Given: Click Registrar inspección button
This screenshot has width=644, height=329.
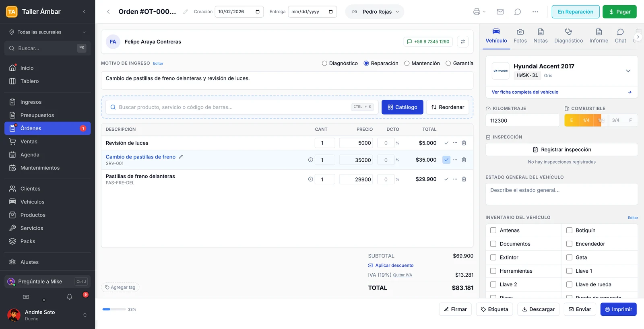Looking at the screenshot, I should click(x=561, y=150).
